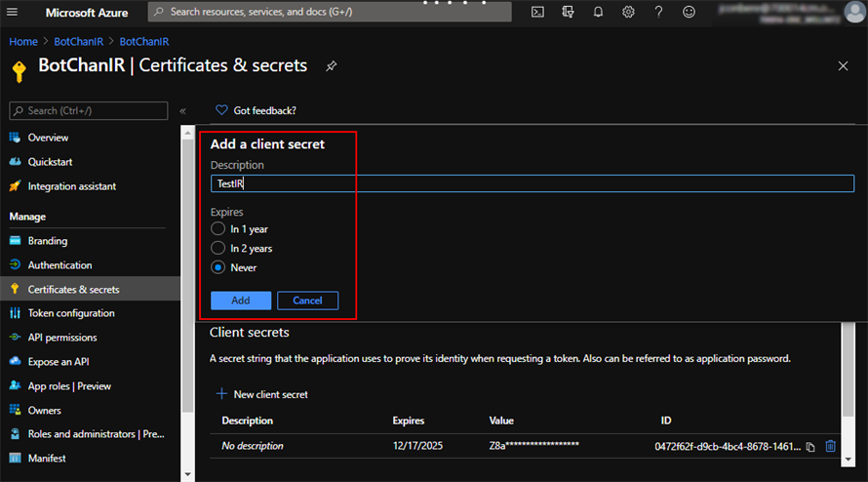Copy the client secret ID
The height and width of the screenshot is (482, 868).
point(810,447)
